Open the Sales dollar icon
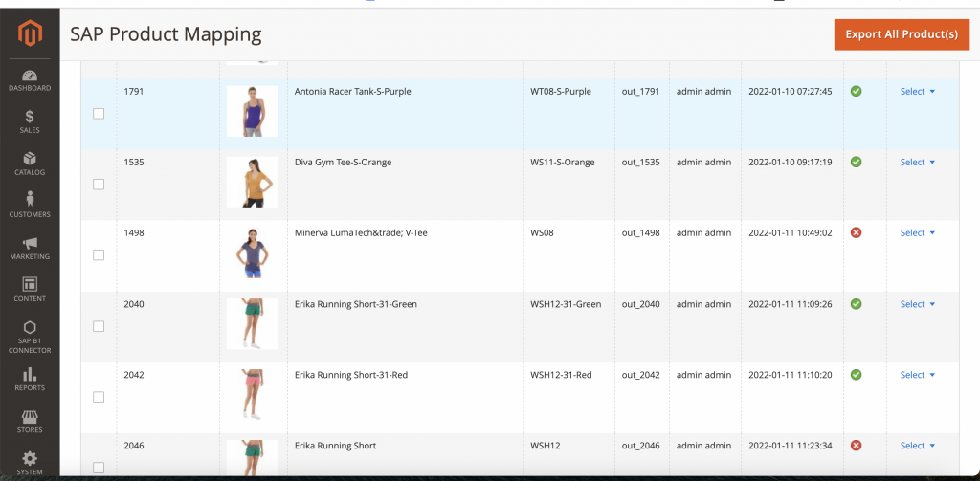 click(x=30, y=117)
